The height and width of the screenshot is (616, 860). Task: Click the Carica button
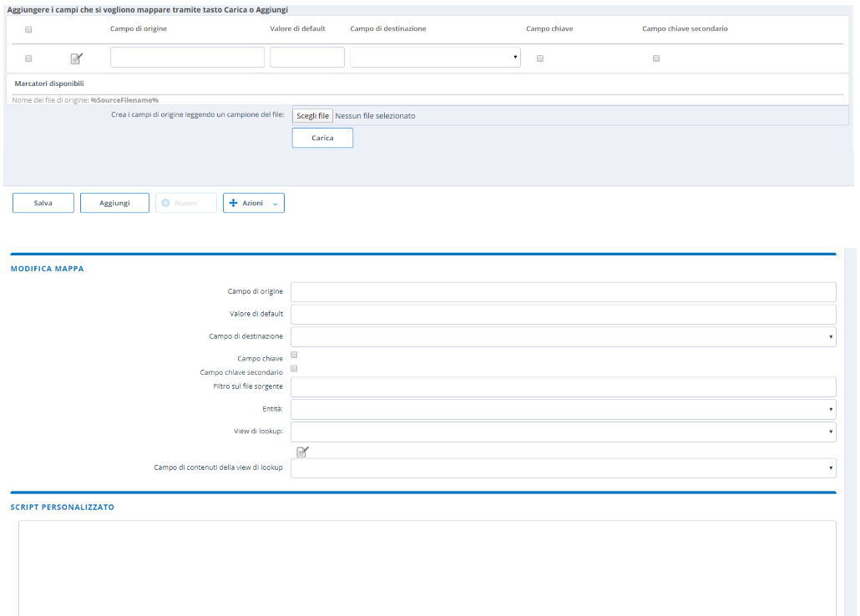pos(322,138)
